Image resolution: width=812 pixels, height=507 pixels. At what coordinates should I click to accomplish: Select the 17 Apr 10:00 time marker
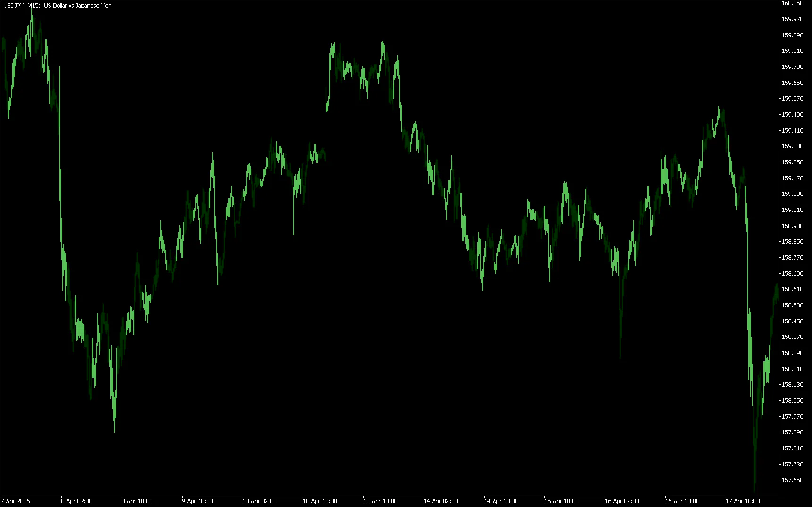(x=743, y=501)
